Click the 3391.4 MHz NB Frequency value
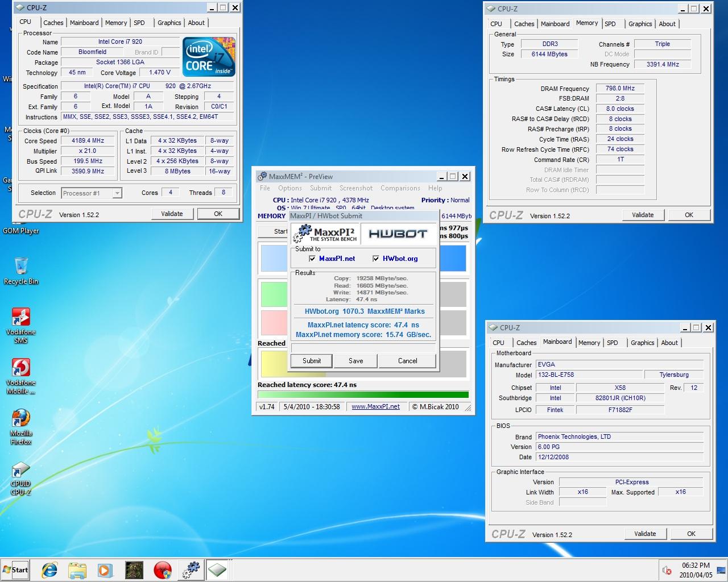728x582 pixels. coord(663,64)
